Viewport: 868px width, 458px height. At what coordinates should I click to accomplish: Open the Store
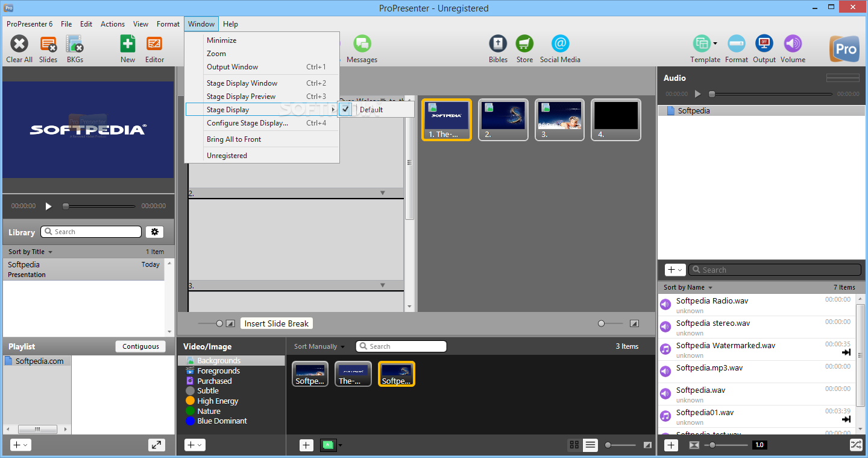[524, 44]
